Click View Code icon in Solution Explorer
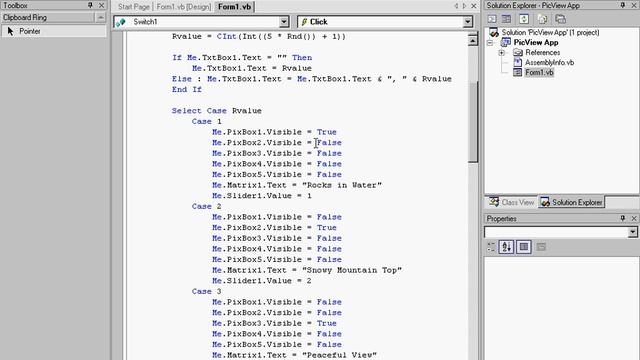This screenshot has width=640, height=360. click(x=492, y=19)
